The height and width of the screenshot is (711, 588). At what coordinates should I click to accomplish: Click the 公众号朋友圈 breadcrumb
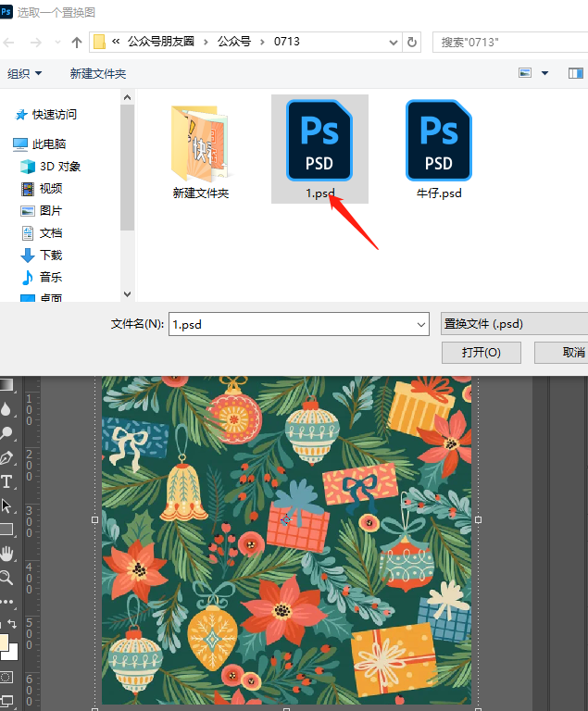click(x=160, y=42)
